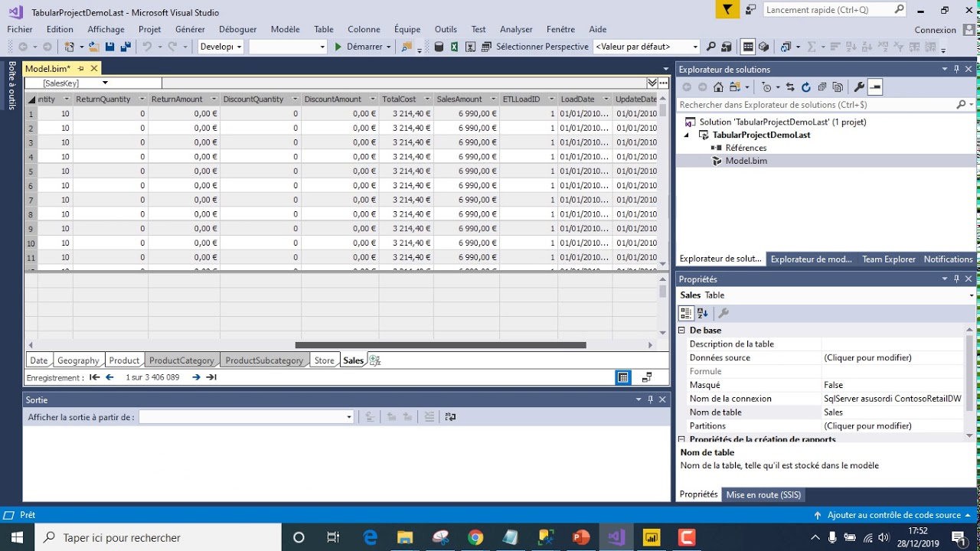
Task: Toggle word wrap in the Sortie panel
Action: (x=450, y=417)
